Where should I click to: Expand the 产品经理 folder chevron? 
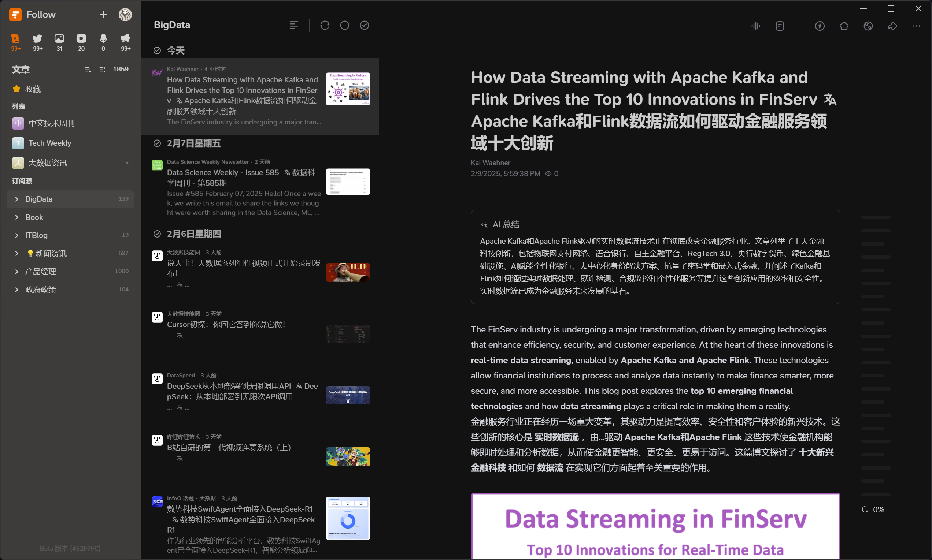click(16, 271)
